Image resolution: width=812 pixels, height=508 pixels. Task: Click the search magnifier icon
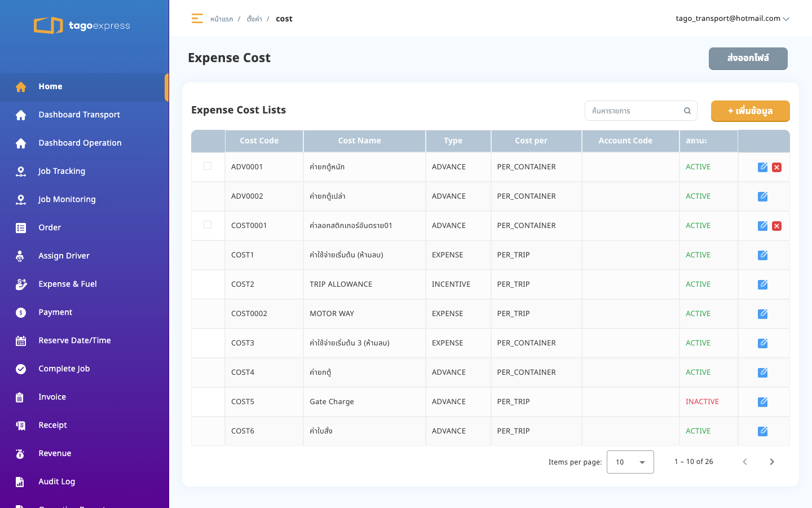point(687,111)
